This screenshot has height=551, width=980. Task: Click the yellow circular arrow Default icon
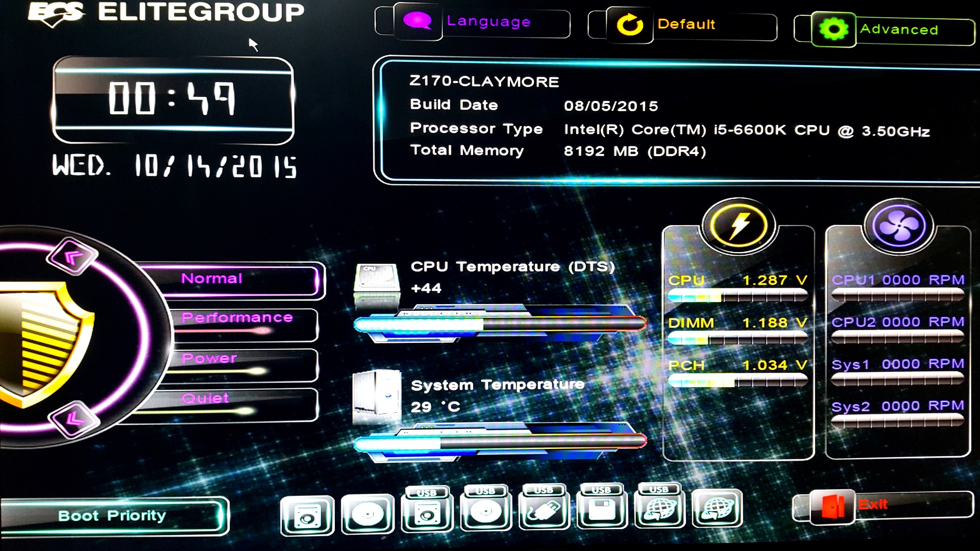[x=630, y=25]
